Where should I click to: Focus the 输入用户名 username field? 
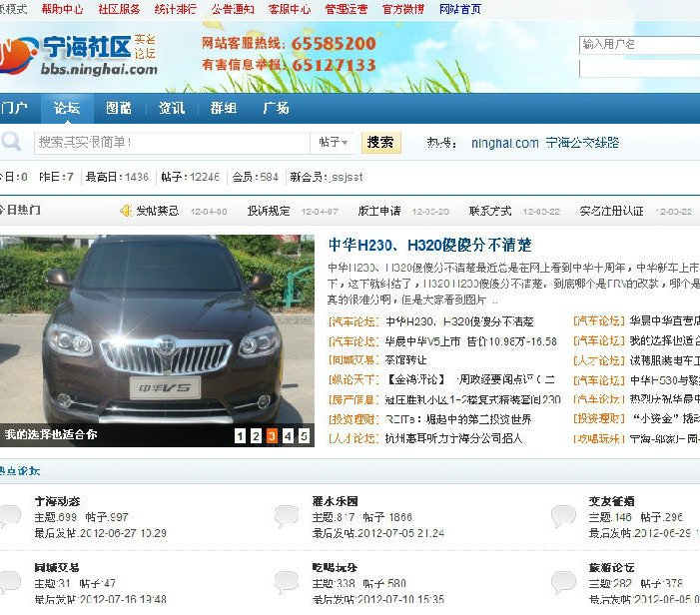pos(639,45)
